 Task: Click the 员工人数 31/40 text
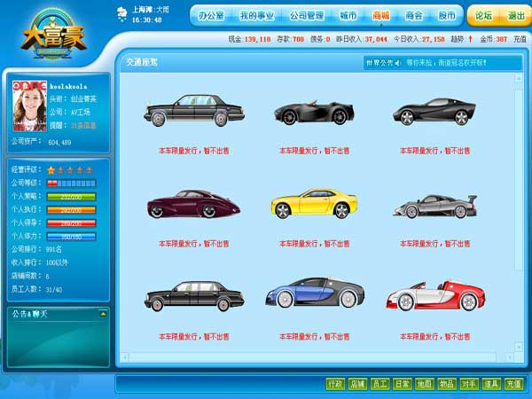click(x=36, y=289)
